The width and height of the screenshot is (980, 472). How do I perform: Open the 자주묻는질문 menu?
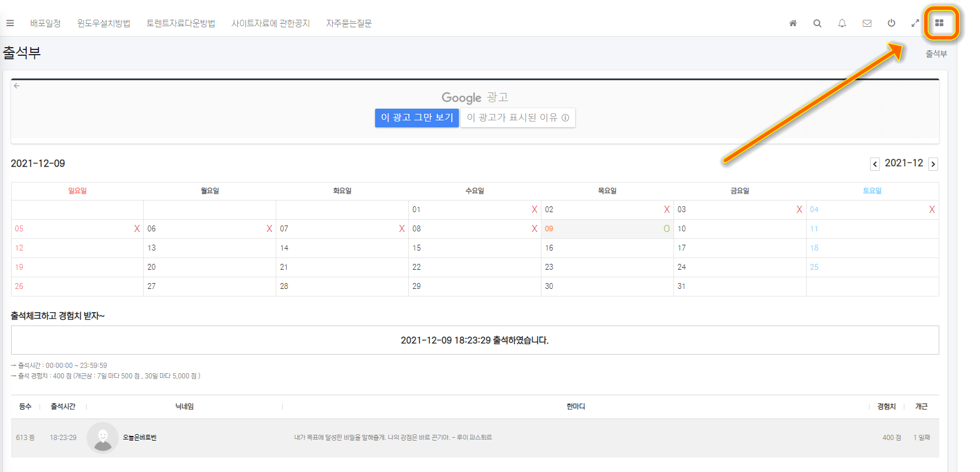(349, 23)
